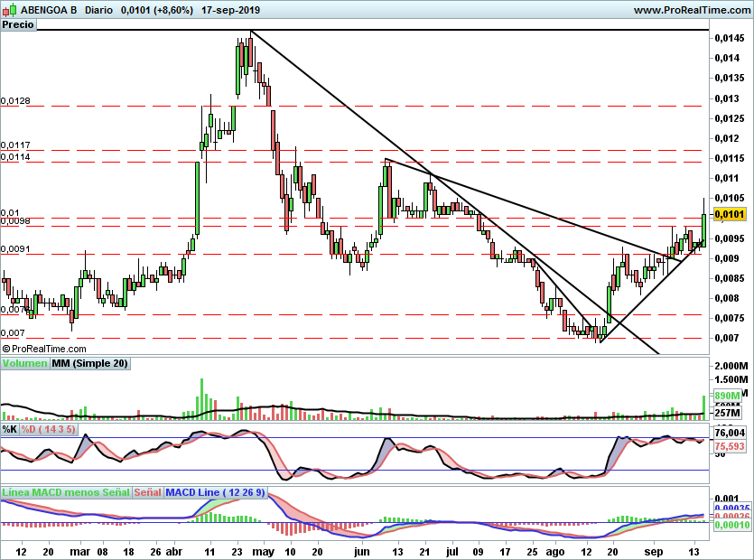Click the candlestick icon beside ABENGOA B
The image size is (754, 560).
(9, 10)
